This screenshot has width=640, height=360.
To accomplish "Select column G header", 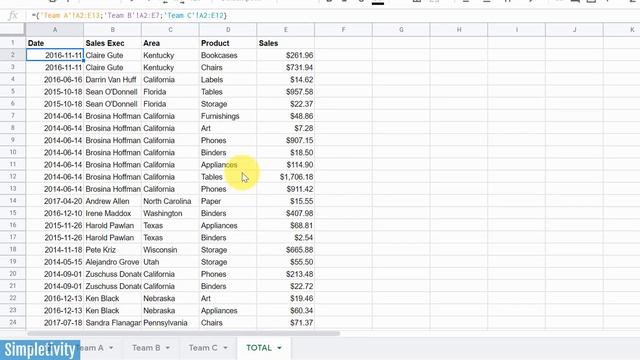I will click(401, 30).
